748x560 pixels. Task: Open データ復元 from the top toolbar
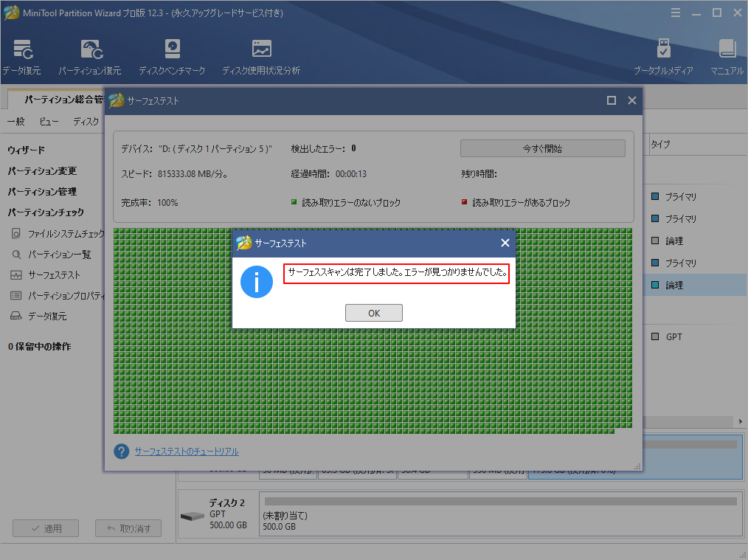(x=22, y=58)
